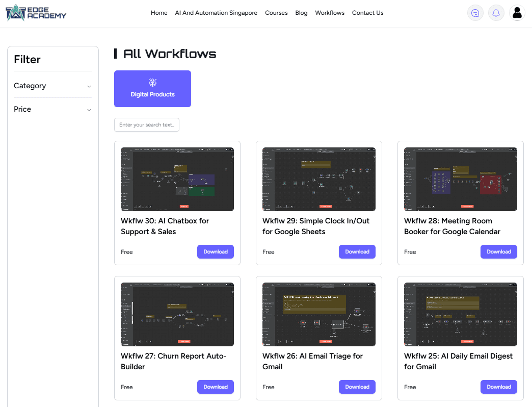532x407 pixels.
Task: Click the workflow search text field
Action: (x=147, y=125)
